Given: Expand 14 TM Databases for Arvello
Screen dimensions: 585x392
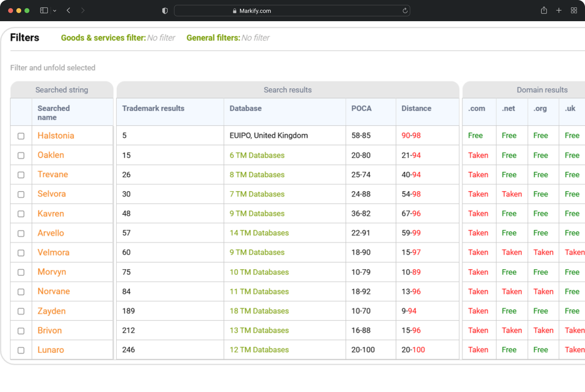Looking at the screenshot, I should (259, 233).
